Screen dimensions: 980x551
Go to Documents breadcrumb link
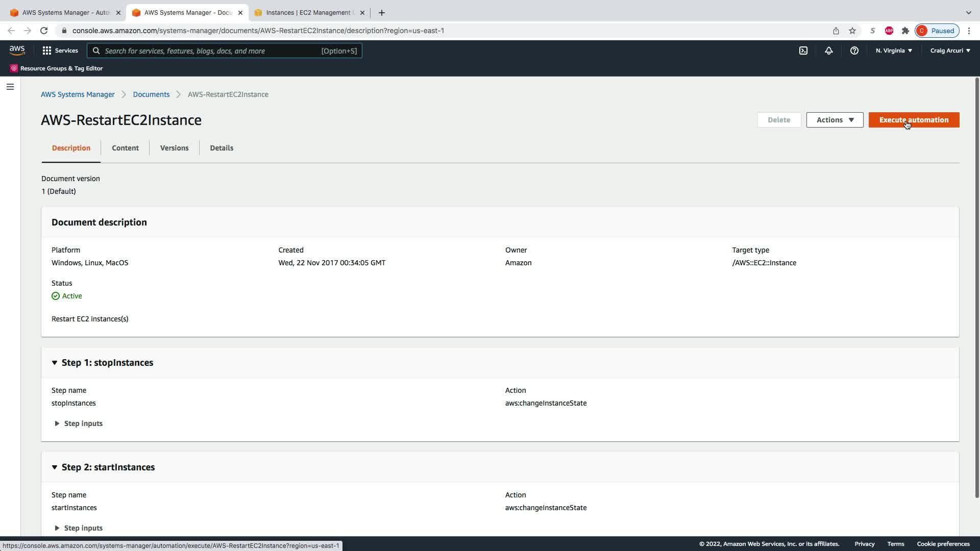[151, 94]
